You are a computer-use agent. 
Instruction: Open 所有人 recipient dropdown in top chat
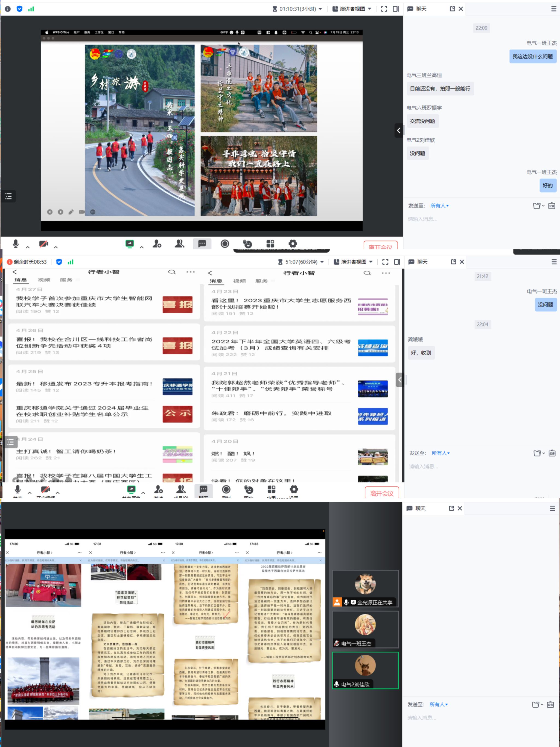coord(439,206)
